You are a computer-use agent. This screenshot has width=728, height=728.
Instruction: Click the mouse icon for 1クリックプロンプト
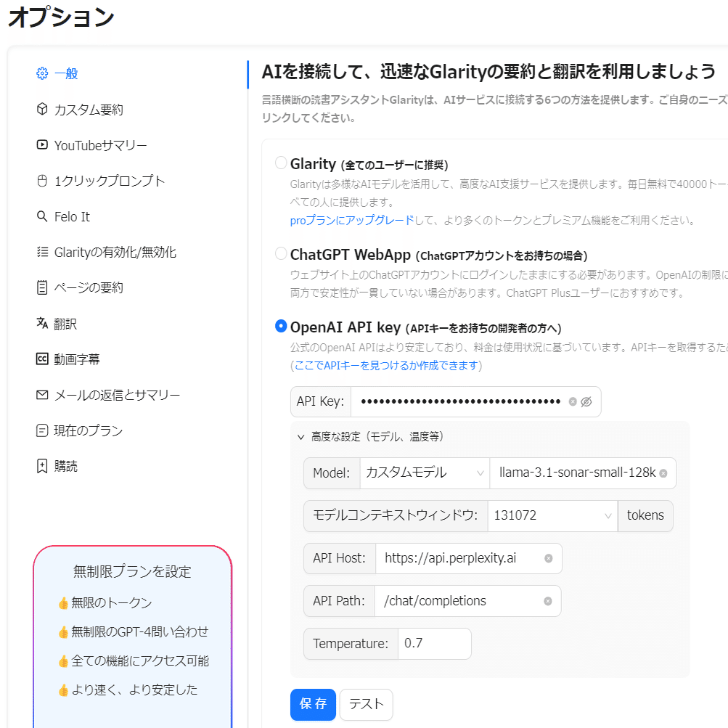coord(42,181)
